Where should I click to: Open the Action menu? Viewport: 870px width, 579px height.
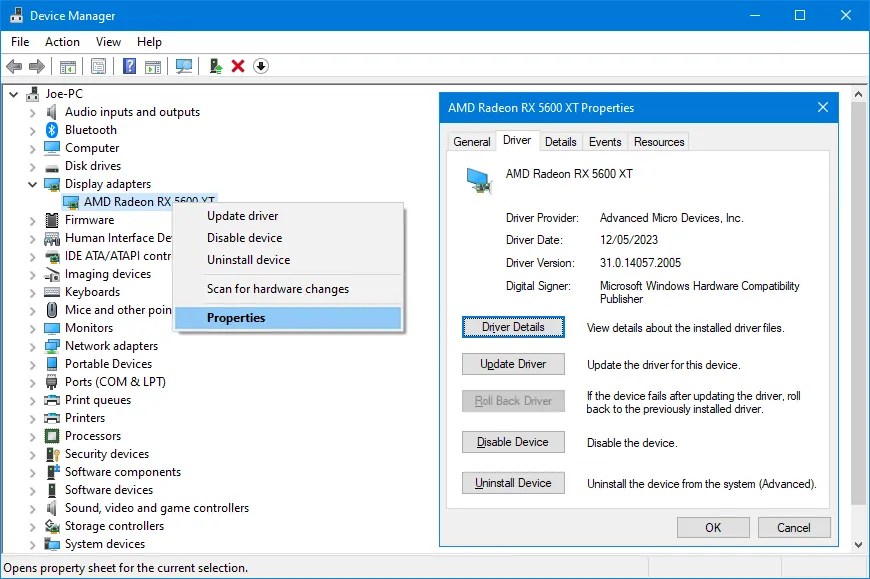(62, 42)
